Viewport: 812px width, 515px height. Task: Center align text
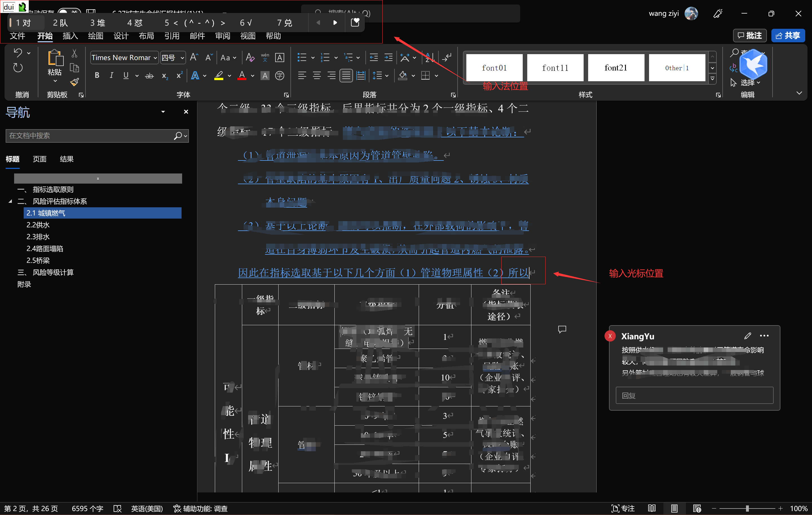click(x=317, y=76)
